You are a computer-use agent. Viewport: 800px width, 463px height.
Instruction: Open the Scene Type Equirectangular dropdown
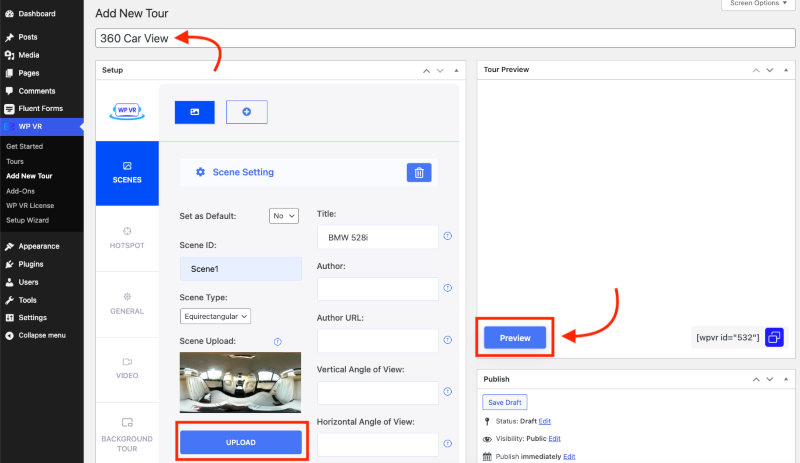coord(215,316)
